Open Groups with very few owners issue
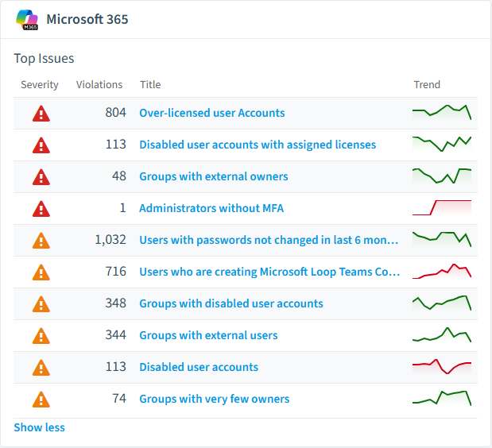492x448 pixels. tap(215, 399)
